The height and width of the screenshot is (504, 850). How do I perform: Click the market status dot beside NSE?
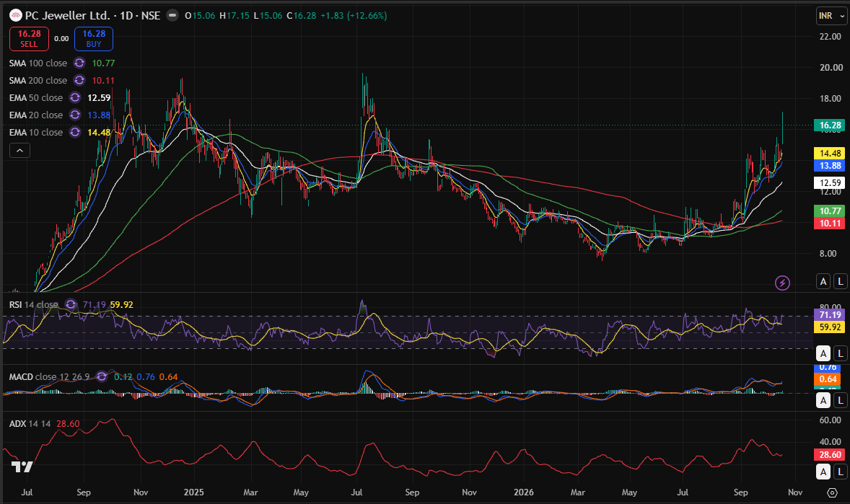click(172, 16)
